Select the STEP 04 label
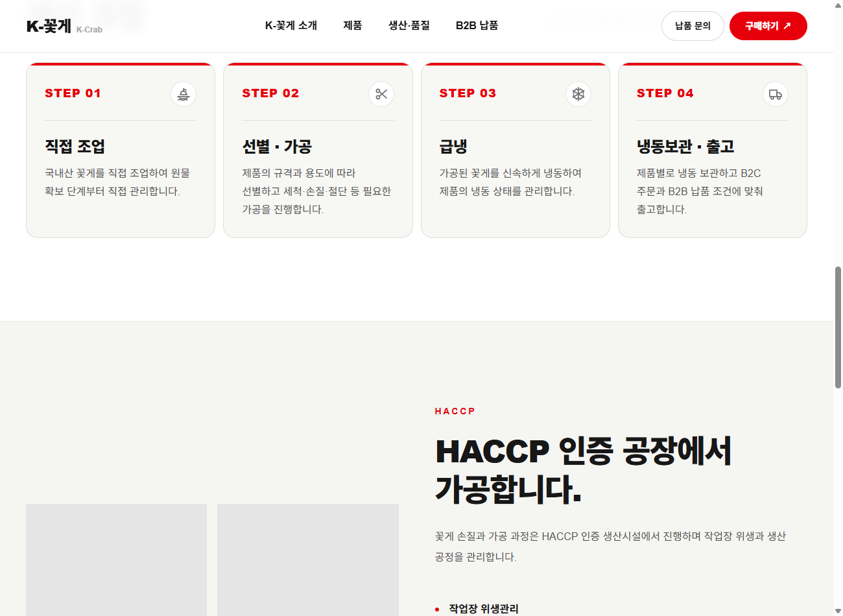 [665, 93]
